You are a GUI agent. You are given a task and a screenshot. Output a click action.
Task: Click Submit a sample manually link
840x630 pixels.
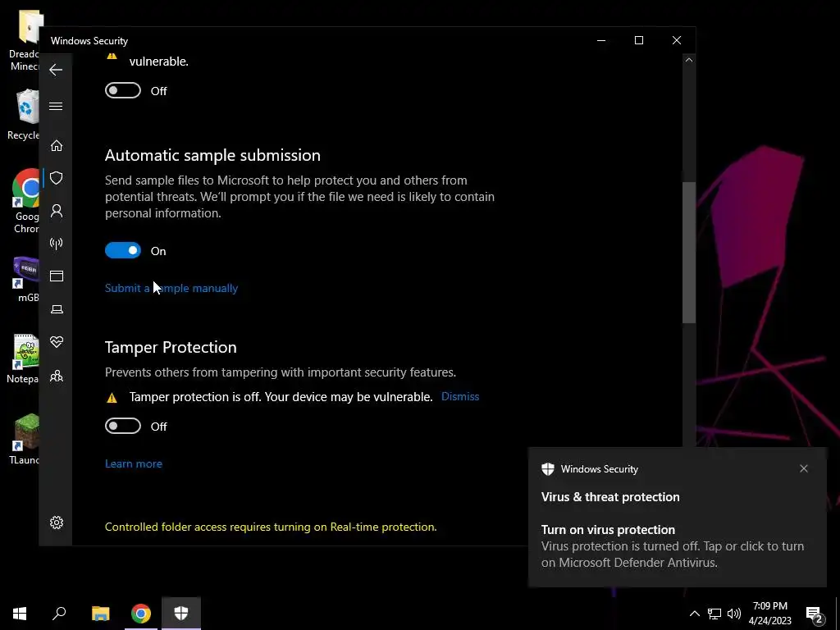[x=171, y=288]
